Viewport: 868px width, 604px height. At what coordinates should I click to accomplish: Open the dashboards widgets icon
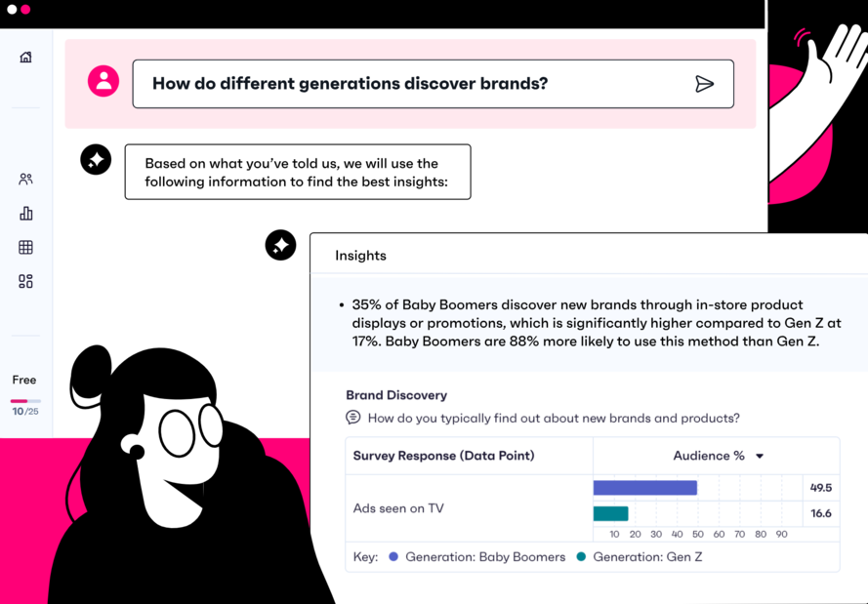25,282
